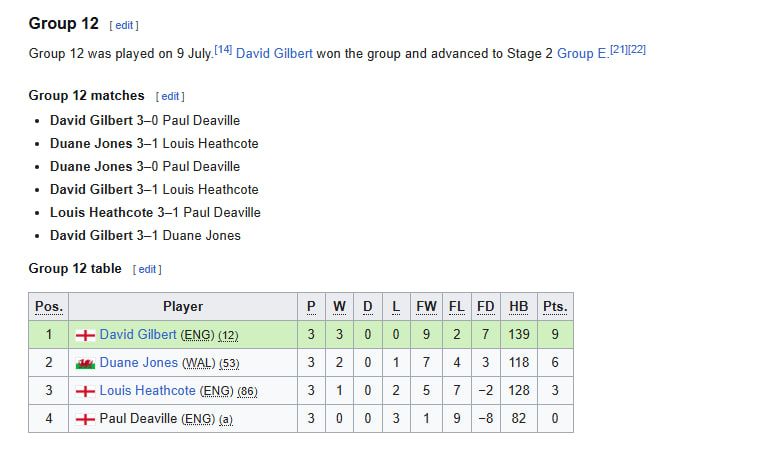Open Louis Heathcote's player page link
This screenshot has height=453, width=777.
148,391
